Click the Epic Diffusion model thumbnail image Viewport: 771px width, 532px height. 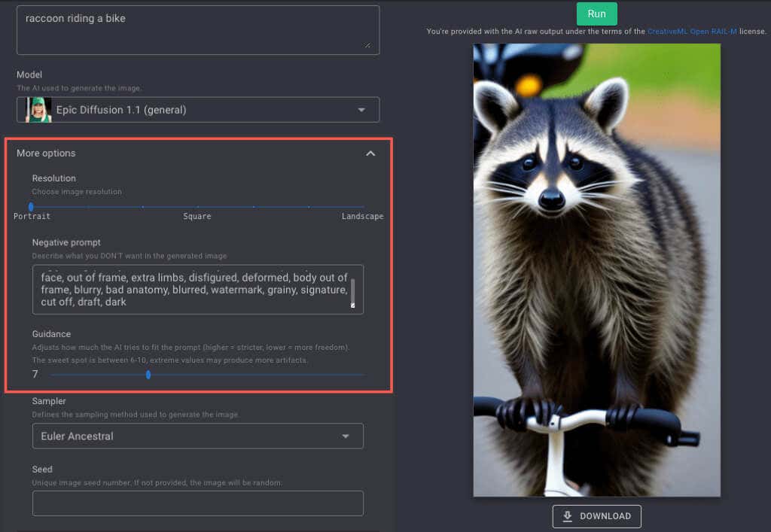point(38,110)
